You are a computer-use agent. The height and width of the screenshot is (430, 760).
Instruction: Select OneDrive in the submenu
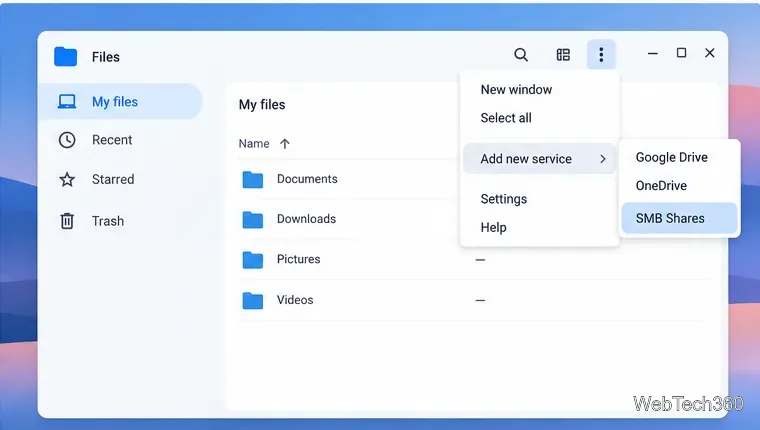pyautogui.click(x=661, y=186)
